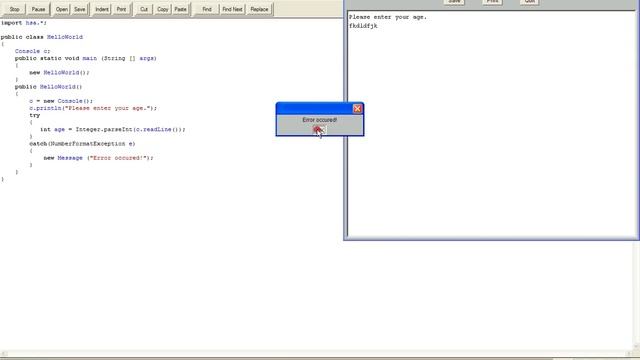Pause execution using the Pause button
The width and height of the screenshot is (640, 360).
click(x=38, y=9)
